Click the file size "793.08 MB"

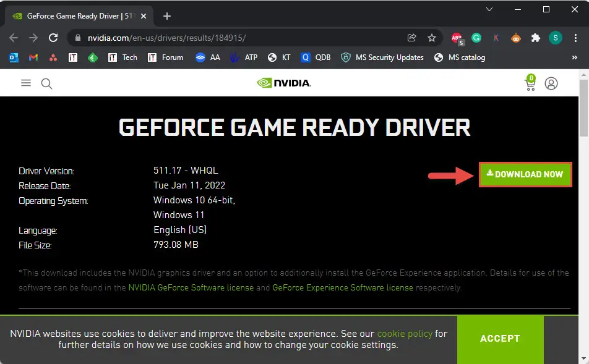[x=176, y=245]
